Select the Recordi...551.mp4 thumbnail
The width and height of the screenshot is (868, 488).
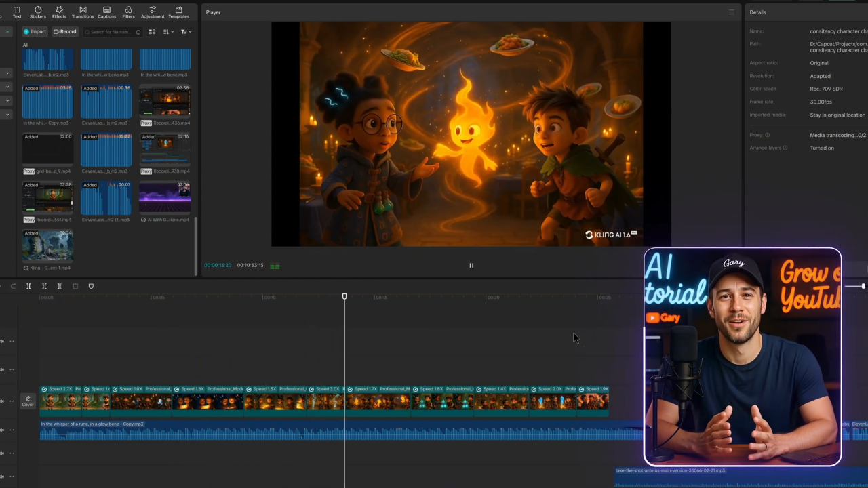coord(47,198)
